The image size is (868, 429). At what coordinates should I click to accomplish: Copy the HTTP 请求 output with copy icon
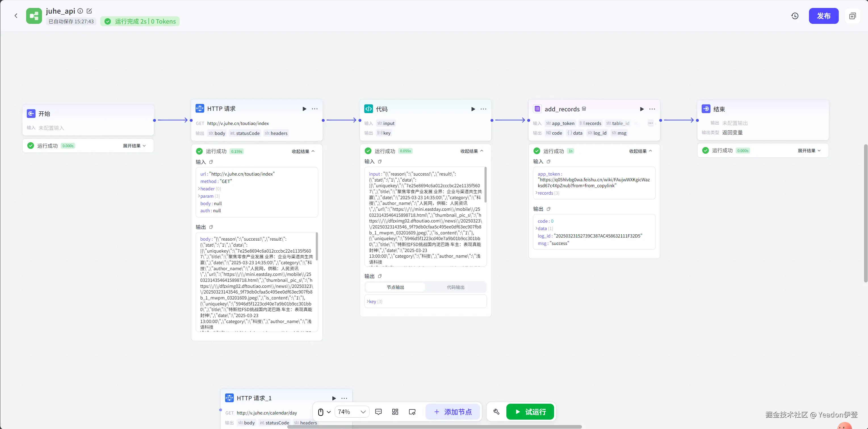211,227
